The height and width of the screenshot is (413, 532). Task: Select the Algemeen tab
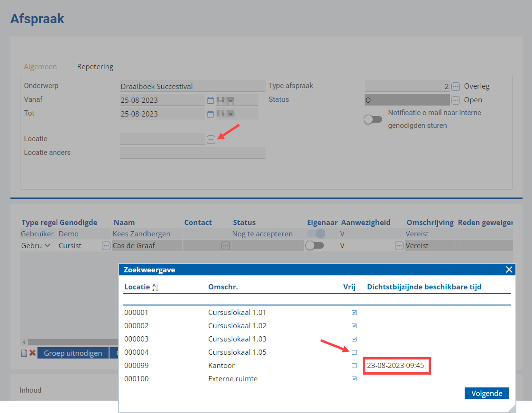[x=40, y=67]
